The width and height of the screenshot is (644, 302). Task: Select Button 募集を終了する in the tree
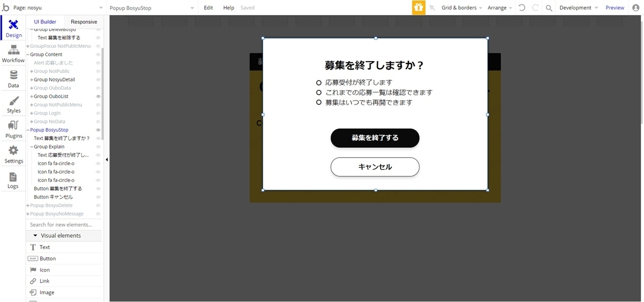58,189
